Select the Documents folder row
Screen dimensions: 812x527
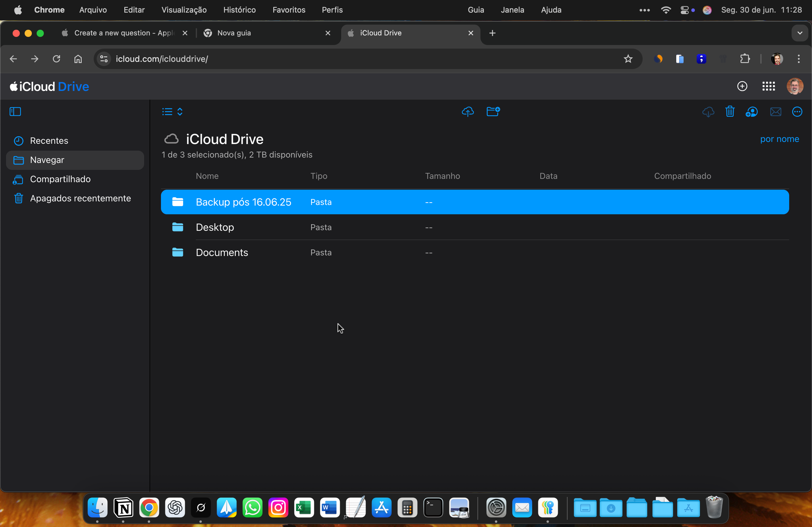222,253
